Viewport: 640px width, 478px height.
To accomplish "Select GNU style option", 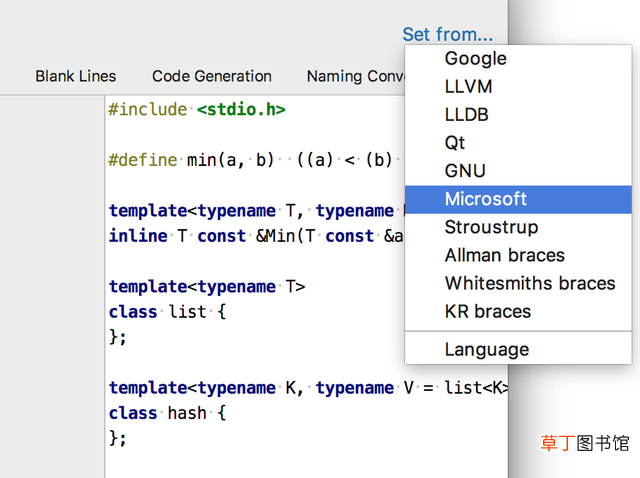I will pos(518,171).
